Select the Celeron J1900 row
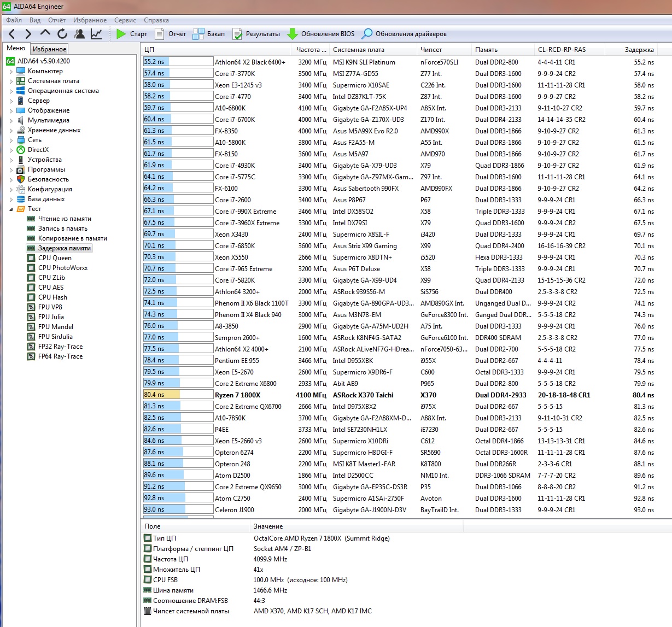Screen dimensions: 672x627 pos(399,509)
